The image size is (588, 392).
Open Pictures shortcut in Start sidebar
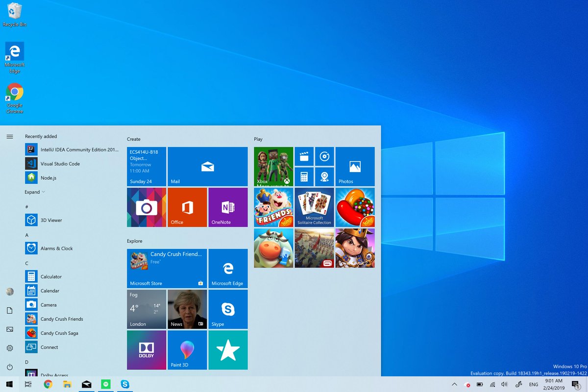coord(10,329)
